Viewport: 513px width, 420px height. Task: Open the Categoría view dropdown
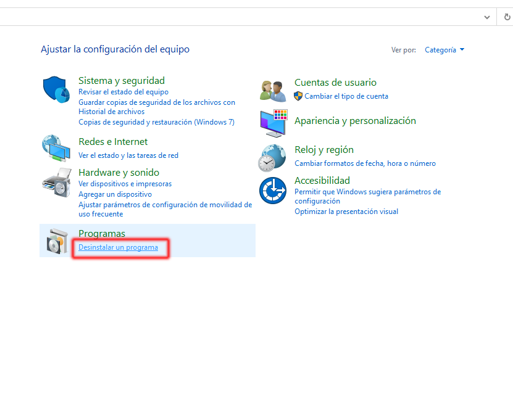[x=444, y=50]
